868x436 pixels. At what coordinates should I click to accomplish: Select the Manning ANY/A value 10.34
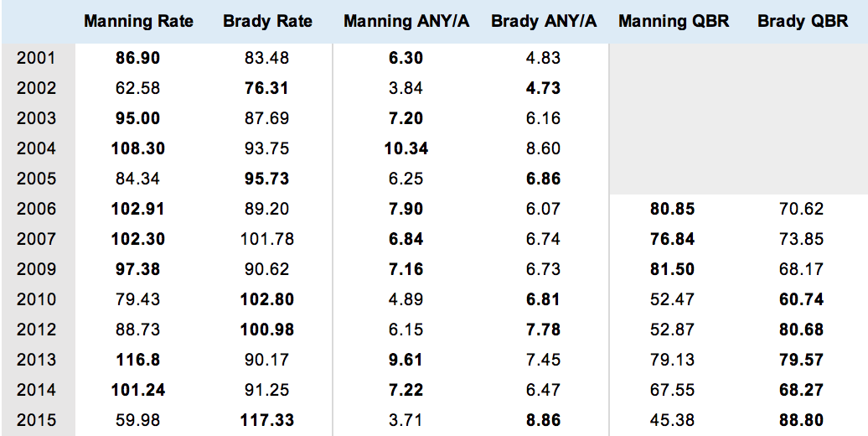(406, 148)
